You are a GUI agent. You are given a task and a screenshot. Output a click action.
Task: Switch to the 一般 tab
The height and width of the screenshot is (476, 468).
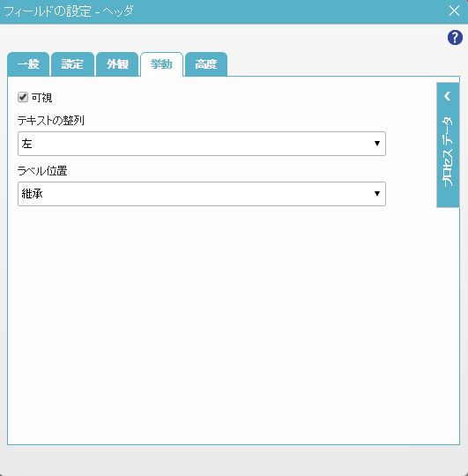(x=28, y=64)
